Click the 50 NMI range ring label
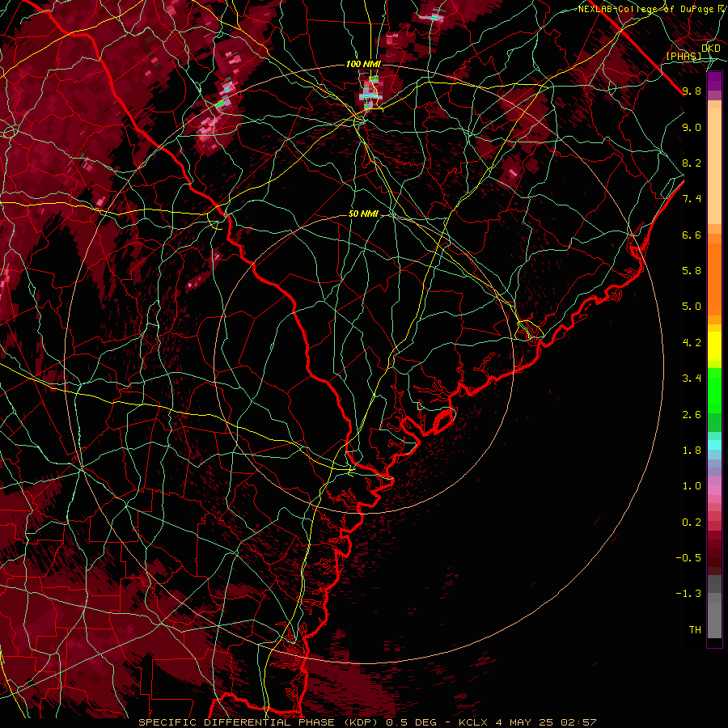Image resolution: width=728 pixels, height=728 pixels. pyautogui.click(x=363, y=214)
